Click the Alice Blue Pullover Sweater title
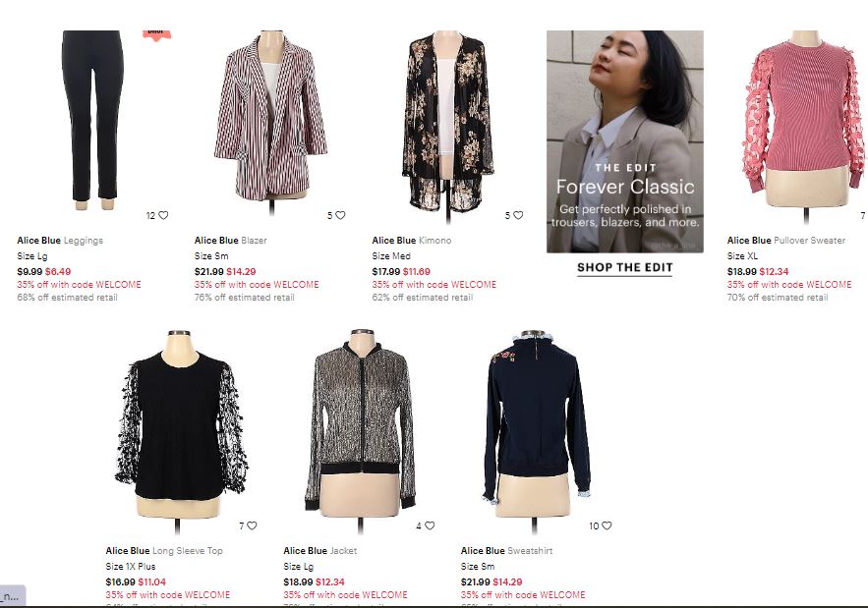Image resolution: width=868 pixels, height=608 pixels. coord(786,240)
